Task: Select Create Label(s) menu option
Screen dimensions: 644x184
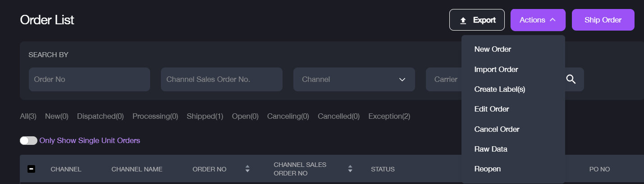Action: pos(500,89)
